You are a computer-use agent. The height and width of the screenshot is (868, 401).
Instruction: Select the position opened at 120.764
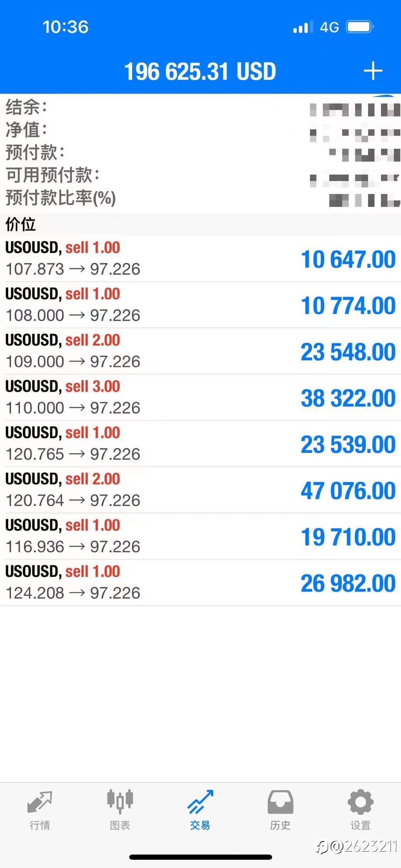pos(200,490)
